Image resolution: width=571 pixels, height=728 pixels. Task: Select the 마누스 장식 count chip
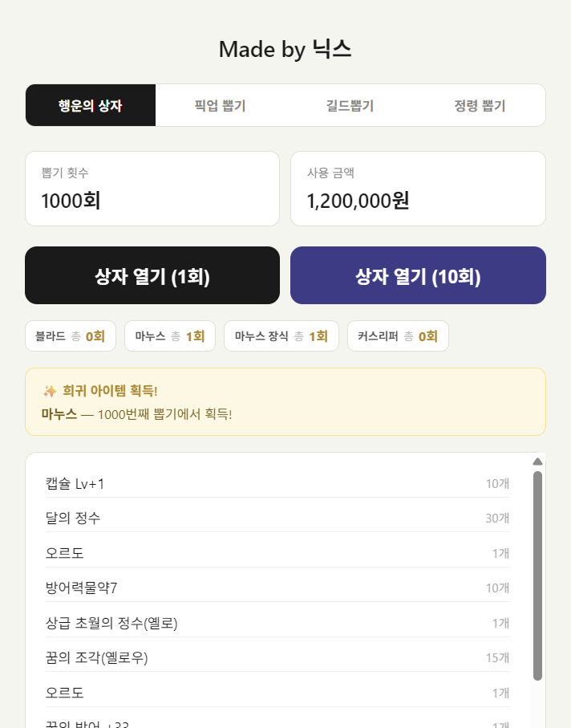tap(281, 336)
